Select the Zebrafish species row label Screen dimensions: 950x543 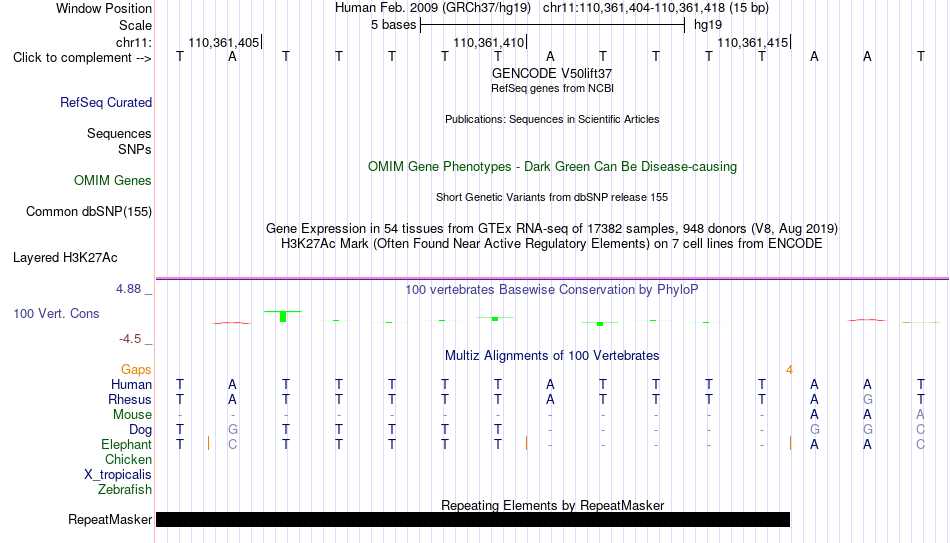(x=125, y=489)
